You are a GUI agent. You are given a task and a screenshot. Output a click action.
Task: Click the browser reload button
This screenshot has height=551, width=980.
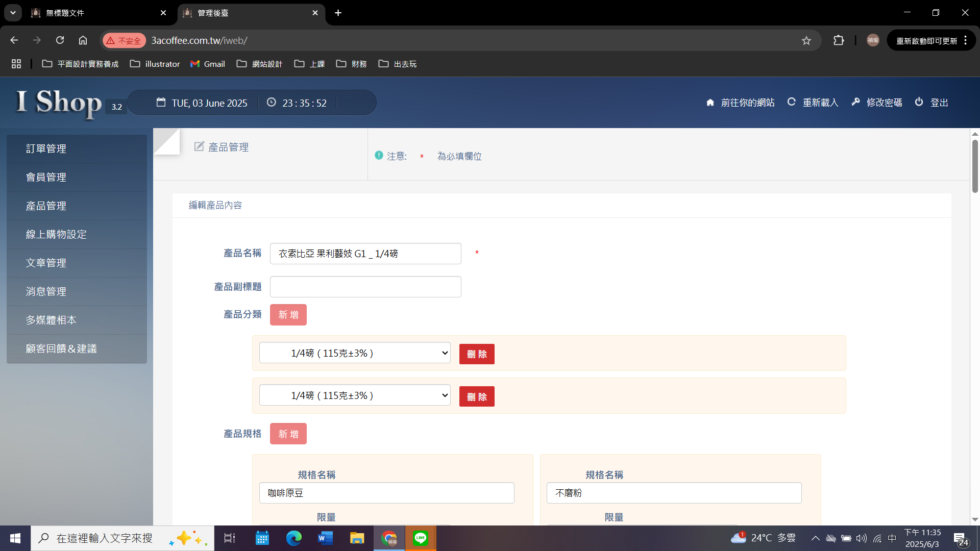[60, 40]
